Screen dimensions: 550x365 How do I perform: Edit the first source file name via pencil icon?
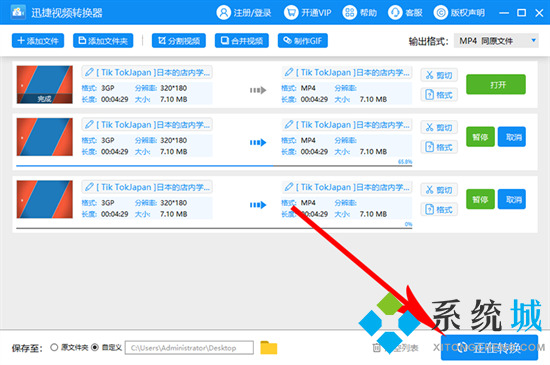tap(89, 72)
